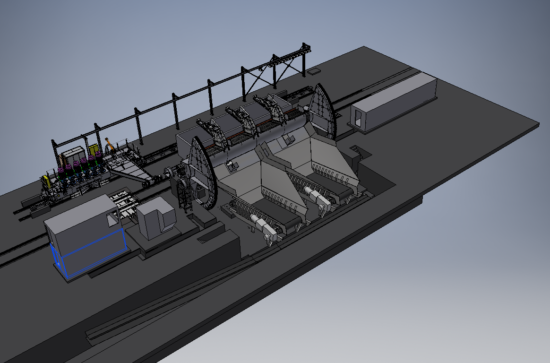The image size is (550, 363).
Task: Click the ladder beside the left ring
Action: [185, 196]
